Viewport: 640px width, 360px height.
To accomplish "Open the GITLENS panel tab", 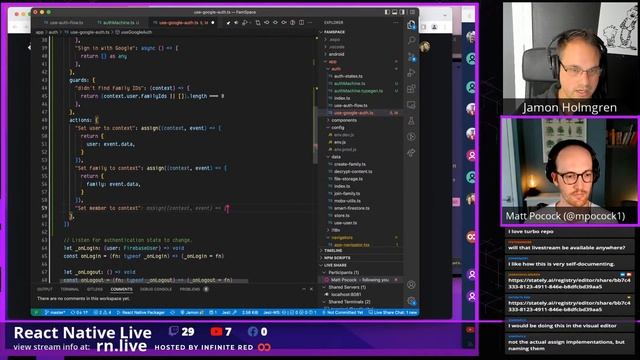I will pyautogui.click(x=95, y=289).
